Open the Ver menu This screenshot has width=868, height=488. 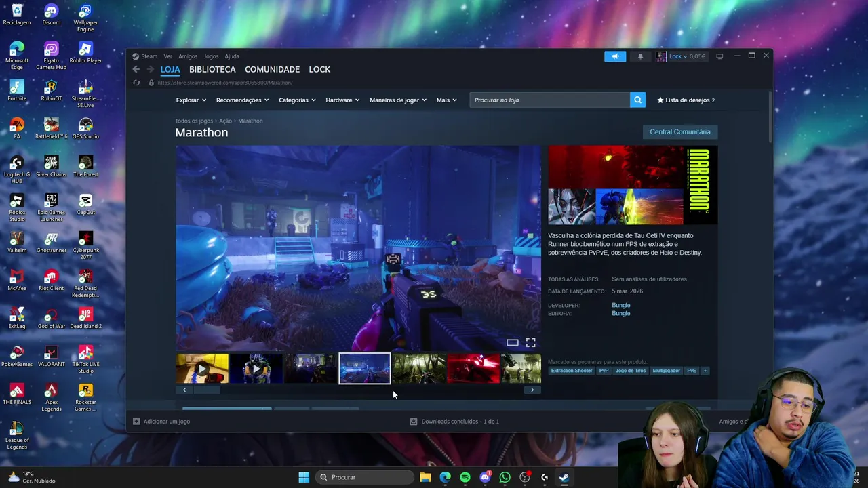(x=167, y=56)
